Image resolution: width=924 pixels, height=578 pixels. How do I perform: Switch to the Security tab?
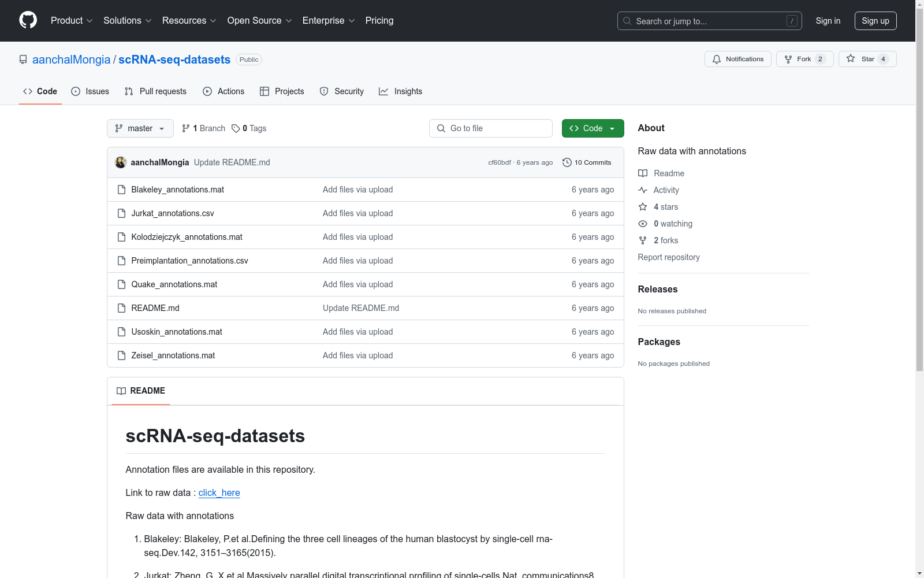[x=342, y=91]
